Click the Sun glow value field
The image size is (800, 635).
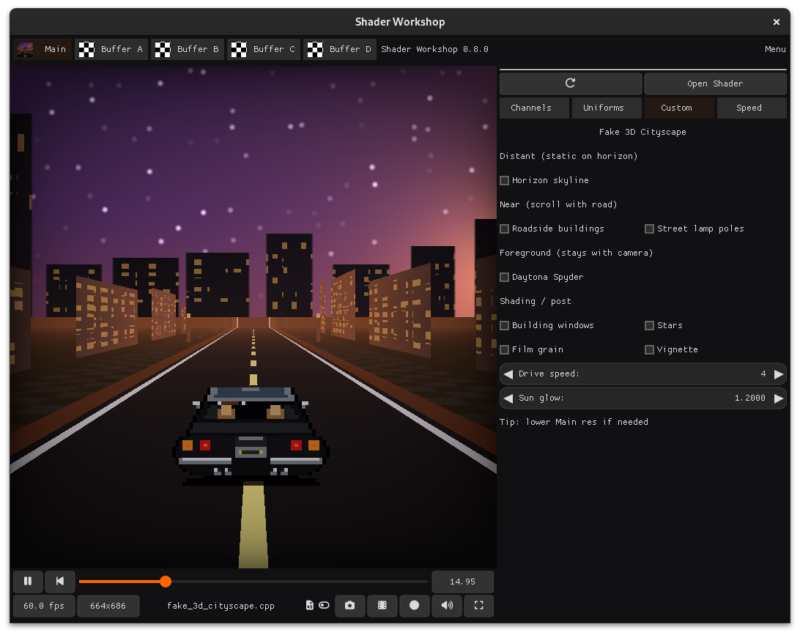pos(643,398)
